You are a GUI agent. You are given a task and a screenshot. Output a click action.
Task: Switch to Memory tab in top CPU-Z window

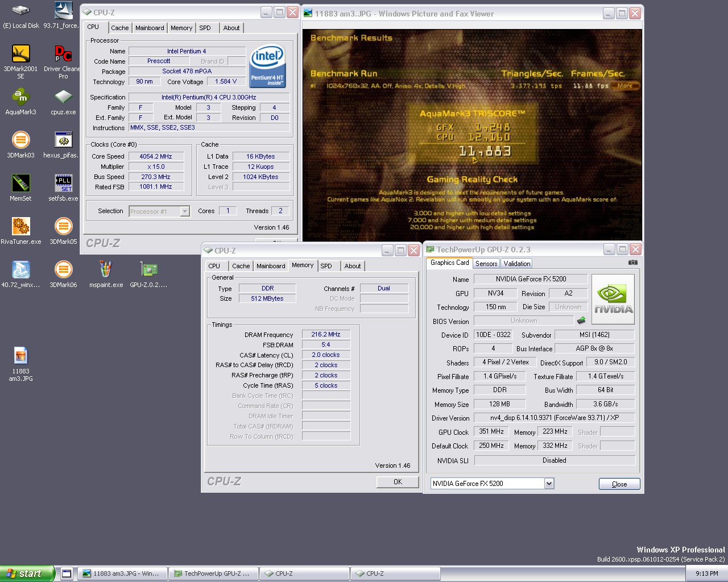coord(181,28)
